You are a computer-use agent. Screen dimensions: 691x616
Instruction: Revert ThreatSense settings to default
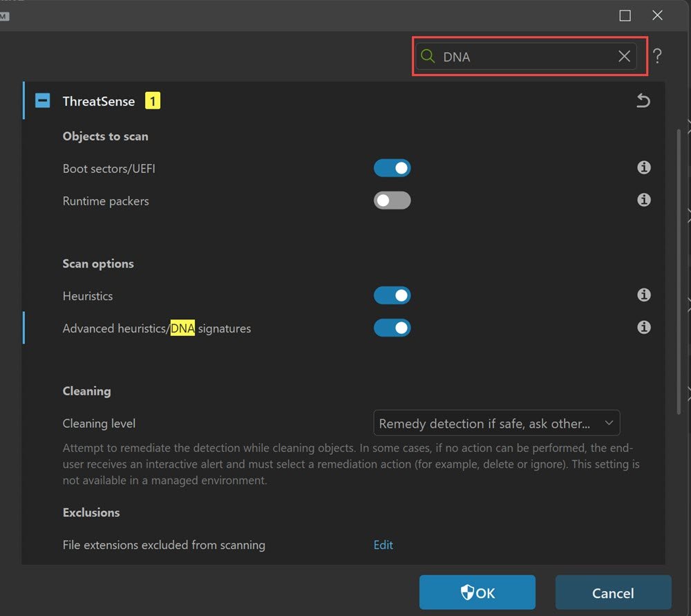pyautogui.click(x=643, y=100)
